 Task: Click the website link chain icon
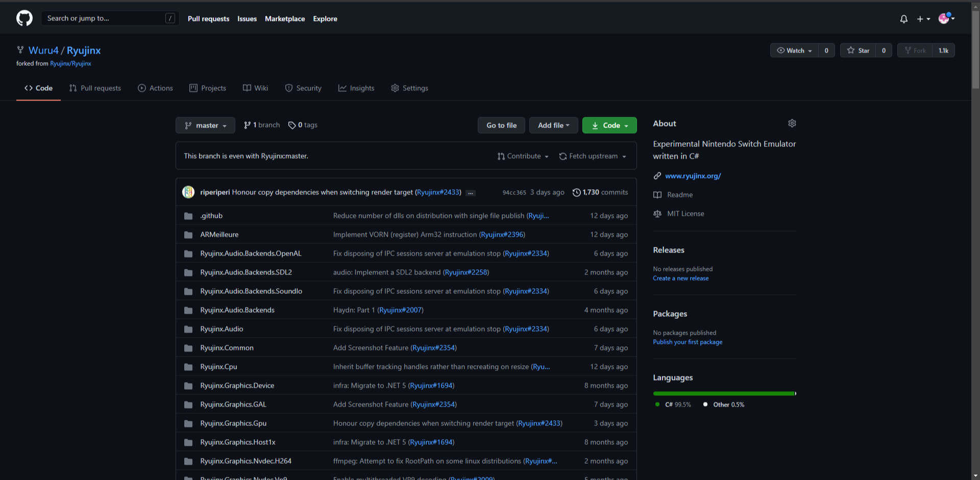tap(657, 176)
